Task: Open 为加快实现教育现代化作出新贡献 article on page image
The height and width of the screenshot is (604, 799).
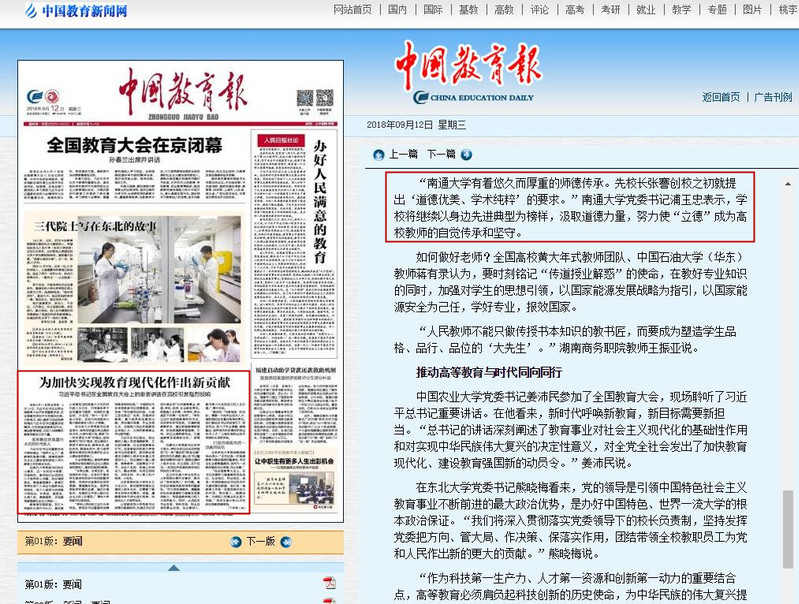Action: coord(134,382)
